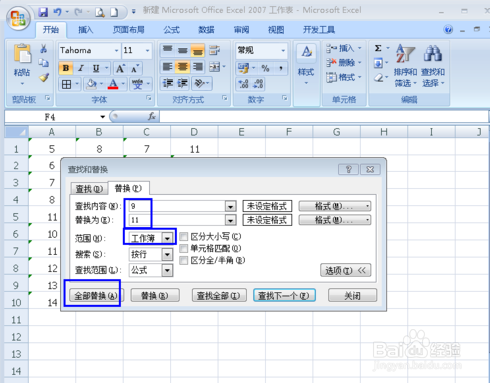This screenshot has height=383, width=490.
Task: Increase indent
Action: (183, 83)
